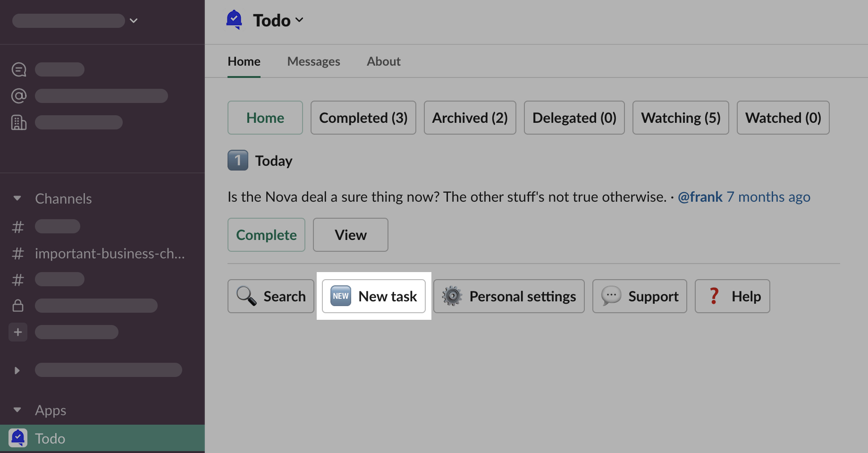Viewport: 868px width, 453px height.
Task: Click the New task button
Action: click(x=374, y=296)
